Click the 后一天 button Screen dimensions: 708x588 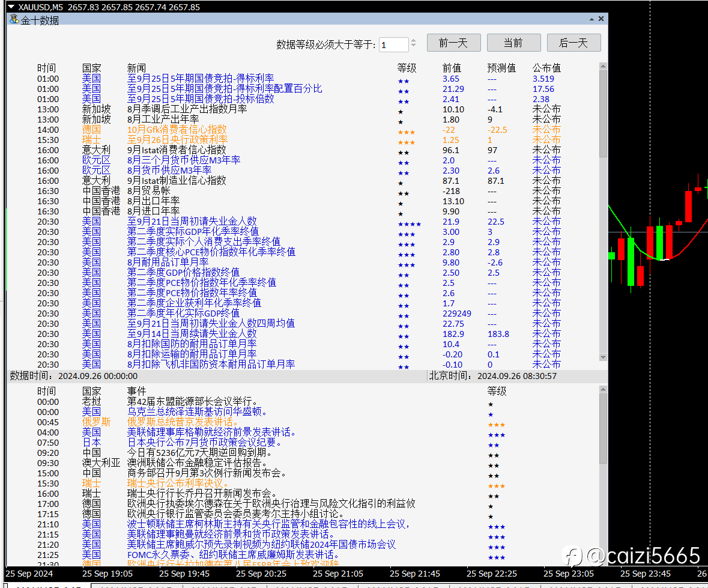[573, 43]
